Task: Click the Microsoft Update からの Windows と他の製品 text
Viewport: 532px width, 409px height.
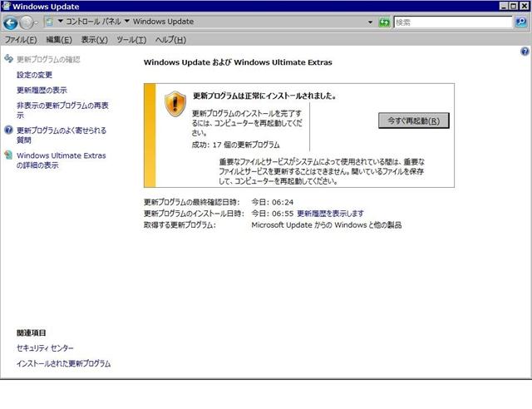Action: point(327,225)
